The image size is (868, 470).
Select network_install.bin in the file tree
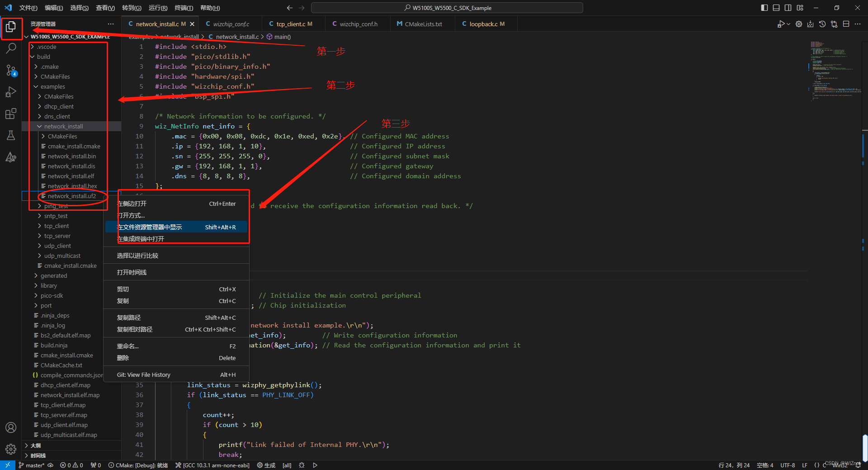click(x=71, y=156)
